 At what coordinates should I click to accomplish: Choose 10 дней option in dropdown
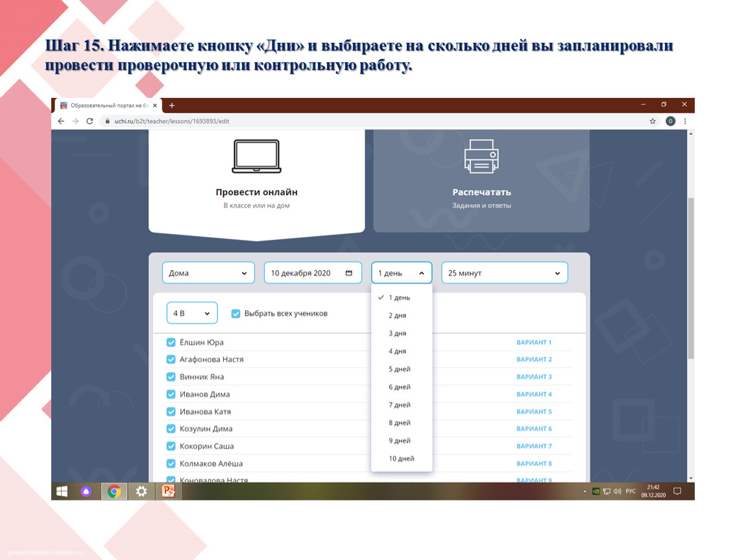(401, 459)
